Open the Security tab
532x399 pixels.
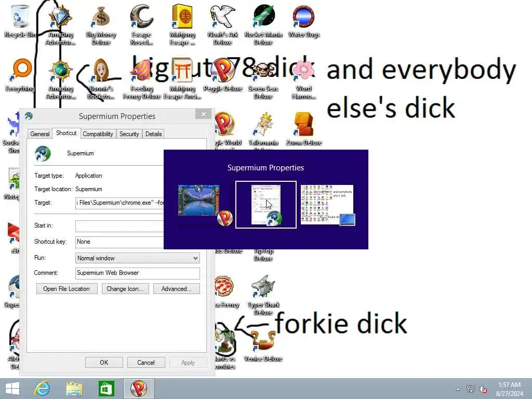click(x=129, y=134)
